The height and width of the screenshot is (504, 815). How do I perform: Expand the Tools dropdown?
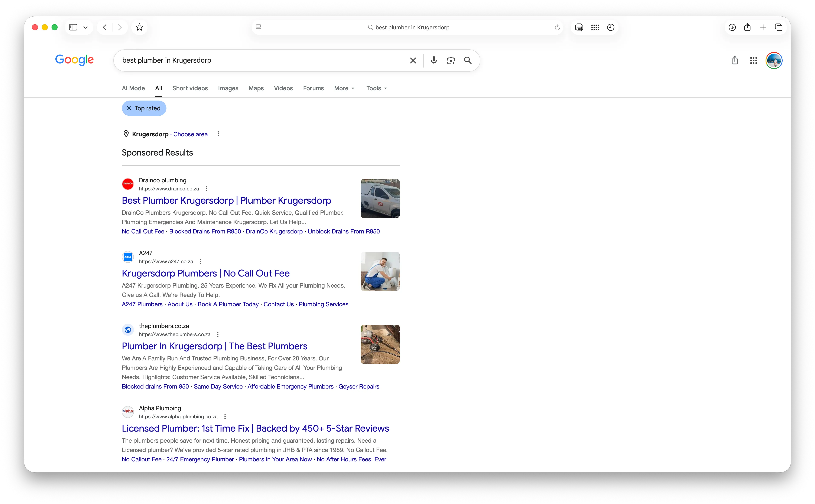[376, 88]
